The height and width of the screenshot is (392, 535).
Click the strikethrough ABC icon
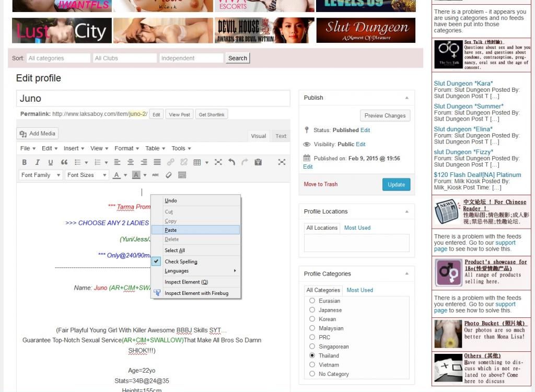click(155, 175)
